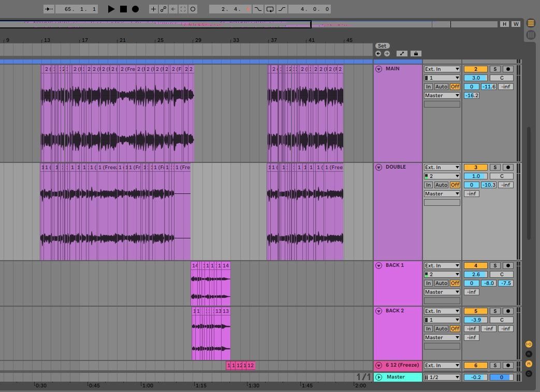540x392 pixels.
Task: Arm the DOUBLE track for recording
Action: tap(508, 168)
